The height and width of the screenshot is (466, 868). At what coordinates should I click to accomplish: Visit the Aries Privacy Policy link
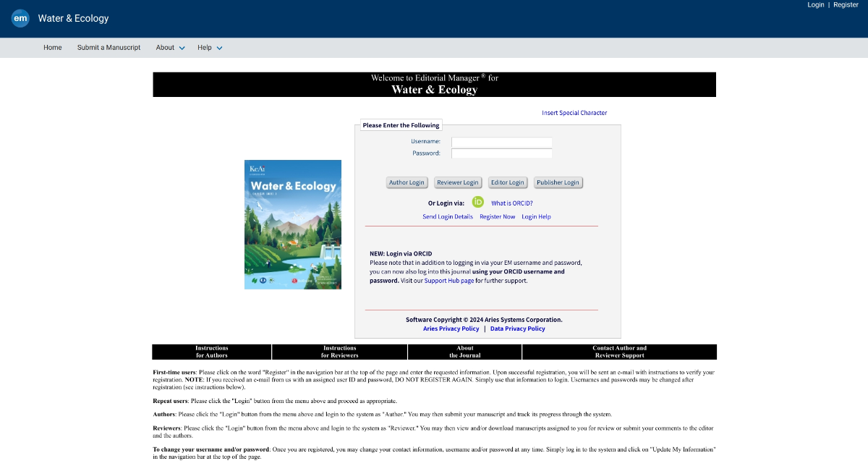451,329
